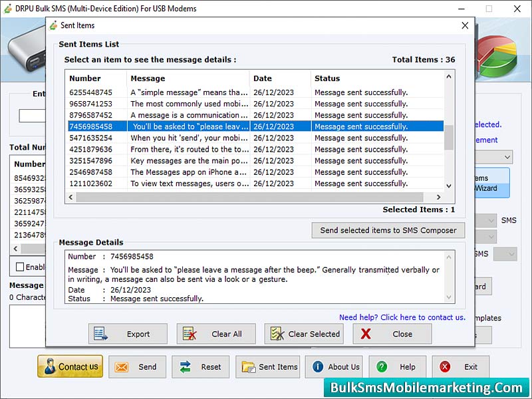Open the top-right combo box in the main window
Image resolution: width=532 pixels, height=399 pixels.
click(x=507, y=157)
